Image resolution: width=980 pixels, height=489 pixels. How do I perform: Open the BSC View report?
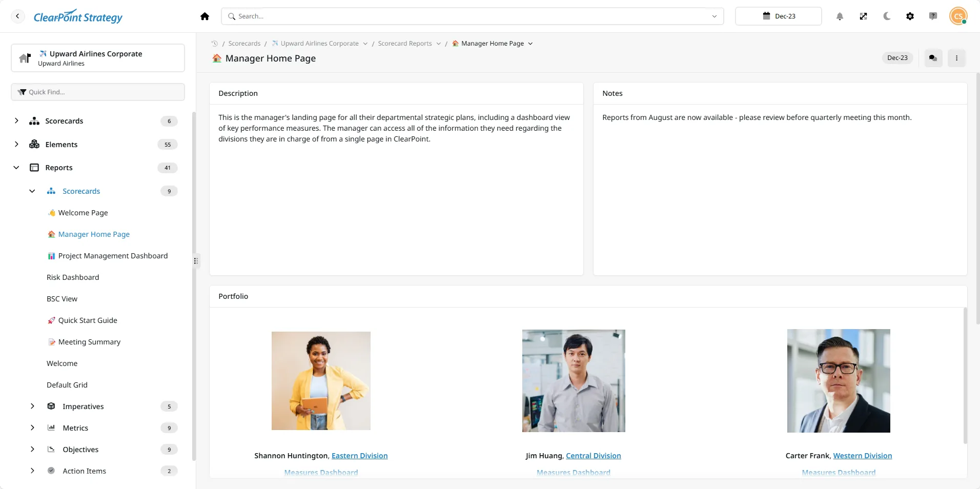[62, 299]
